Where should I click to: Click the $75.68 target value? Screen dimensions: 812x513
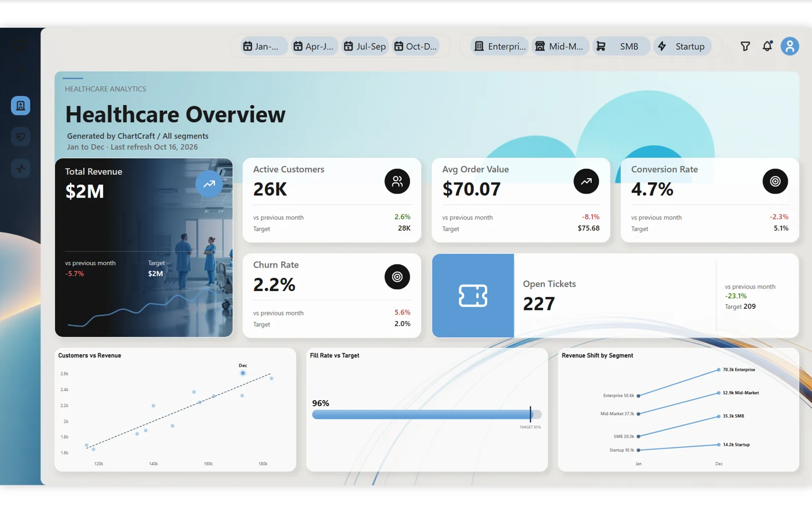(589, 228)
